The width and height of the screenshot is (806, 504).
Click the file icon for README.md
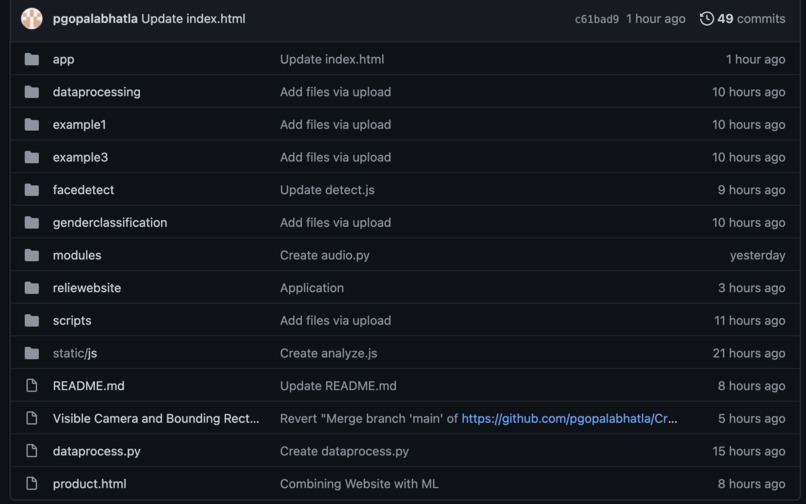32,386
